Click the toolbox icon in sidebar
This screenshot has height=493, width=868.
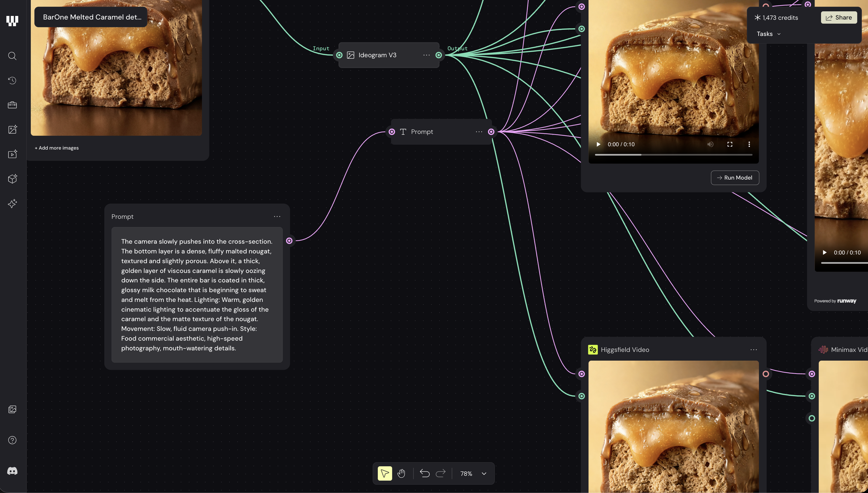pos(12,105)
